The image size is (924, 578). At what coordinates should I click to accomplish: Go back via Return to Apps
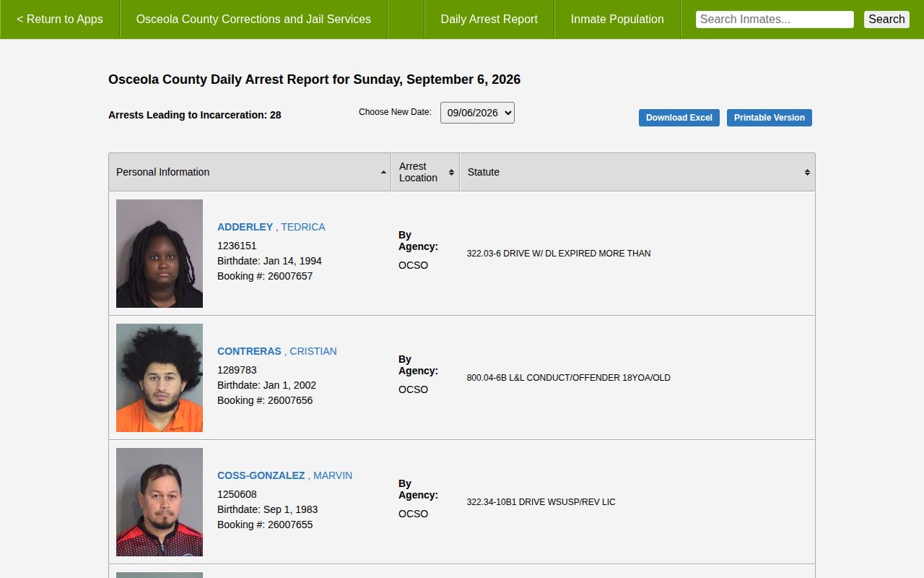point(60,20)
